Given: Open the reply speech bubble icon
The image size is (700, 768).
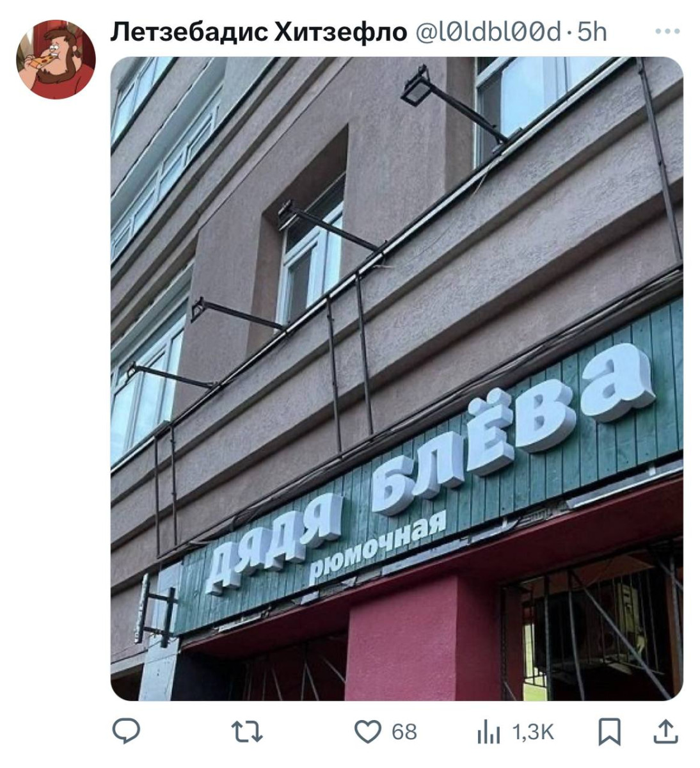Looking at the screenshot, I should click(126, 731).
